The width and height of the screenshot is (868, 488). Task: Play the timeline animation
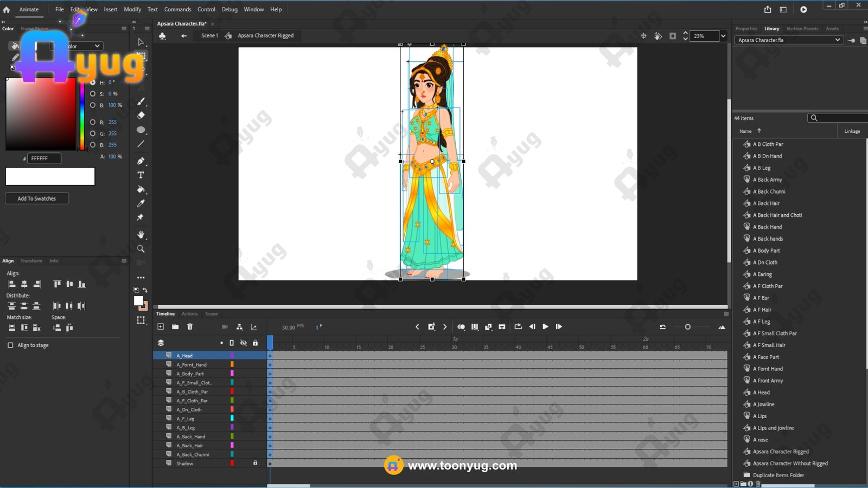[545, 327]
